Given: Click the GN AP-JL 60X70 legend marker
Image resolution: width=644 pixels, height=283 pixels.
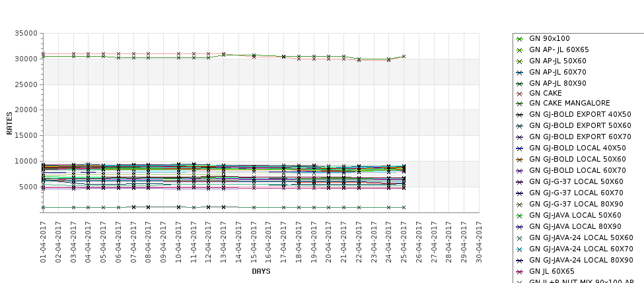Looking at the screenshot, I should point(520,73).
